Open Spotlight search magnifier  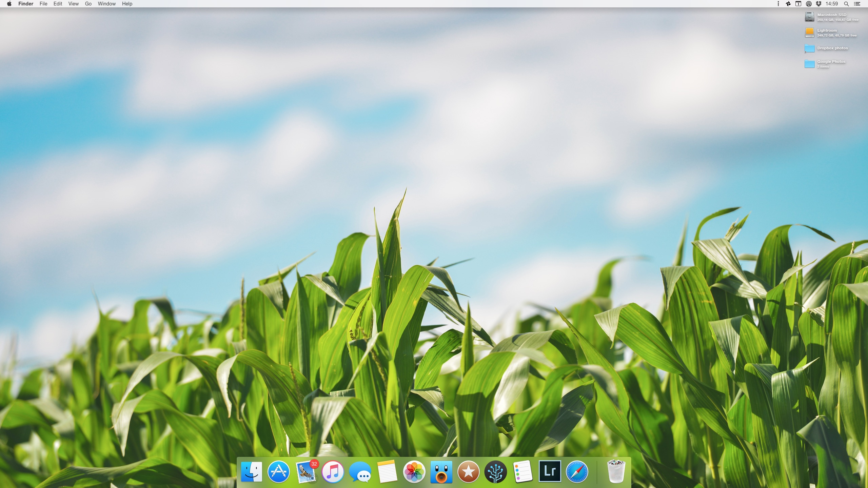(x=846, y=4)
